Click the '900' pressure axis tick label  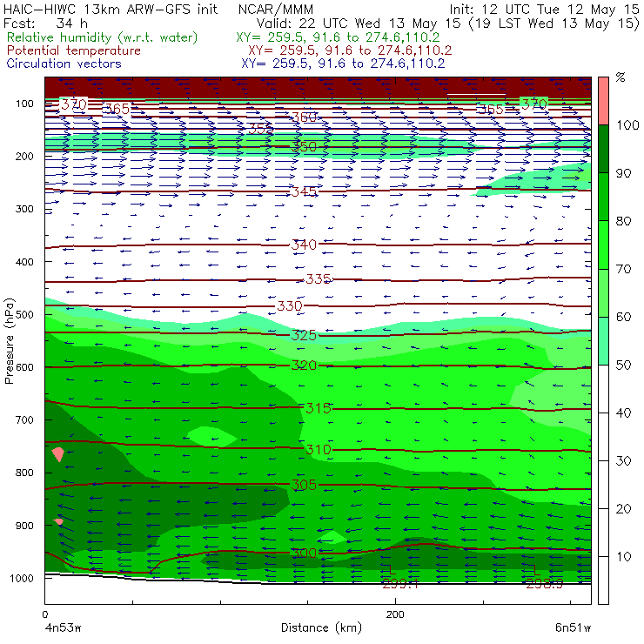pyautogui.click(x=24, y=526)
